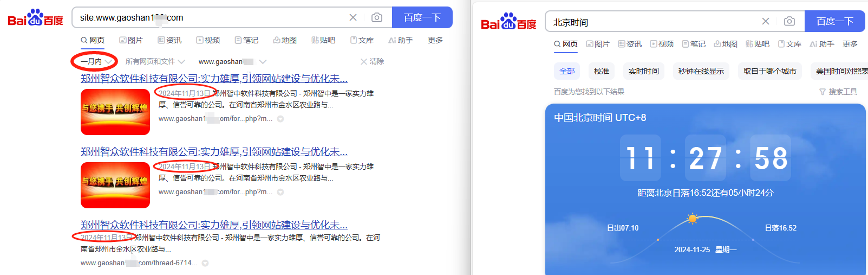This screenshot has width=868, height=275.
Task: Select 图片 tab in right window
Action: point(598,44)
